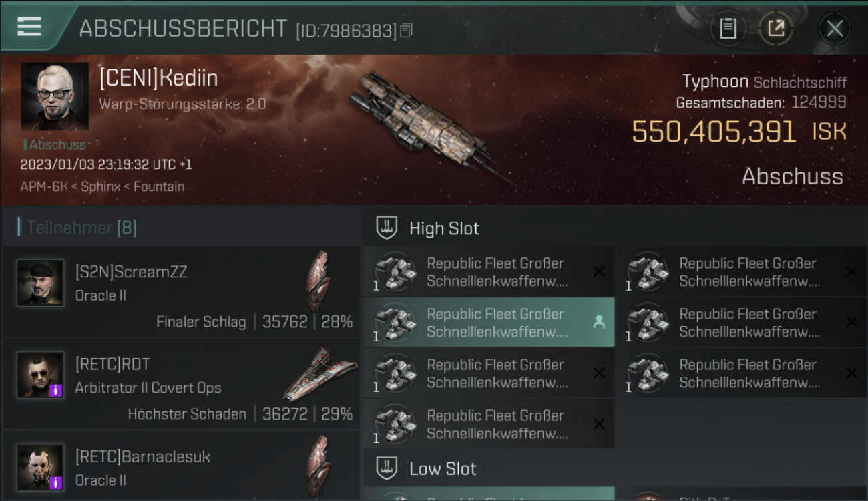Click the info badge on Barnaclesuk portrait
Screen dimensions: 868x501
click(56, 482)
